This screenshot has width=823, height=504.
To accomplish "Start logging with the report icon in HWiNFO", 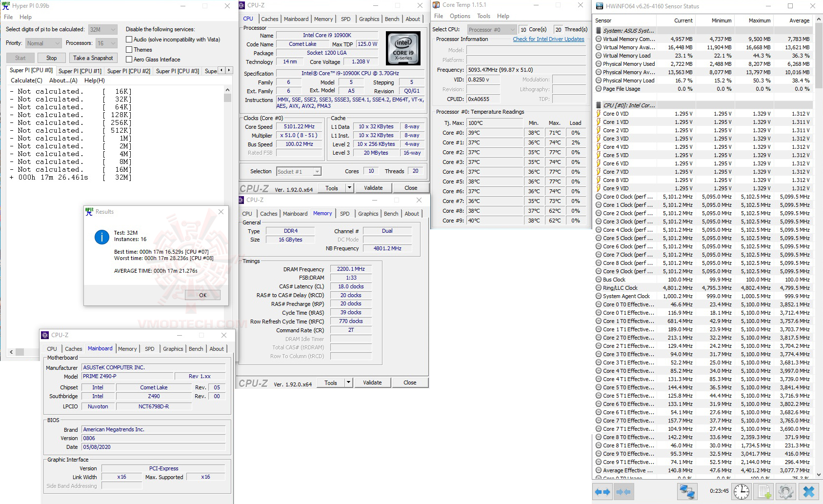I will point(763,492).
